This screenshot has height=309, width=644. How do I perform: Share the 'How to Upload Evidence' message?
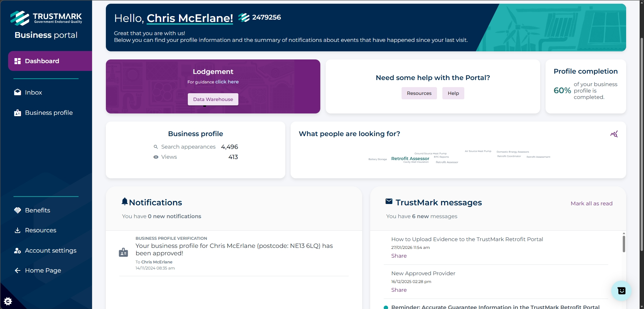click(399, 256)
